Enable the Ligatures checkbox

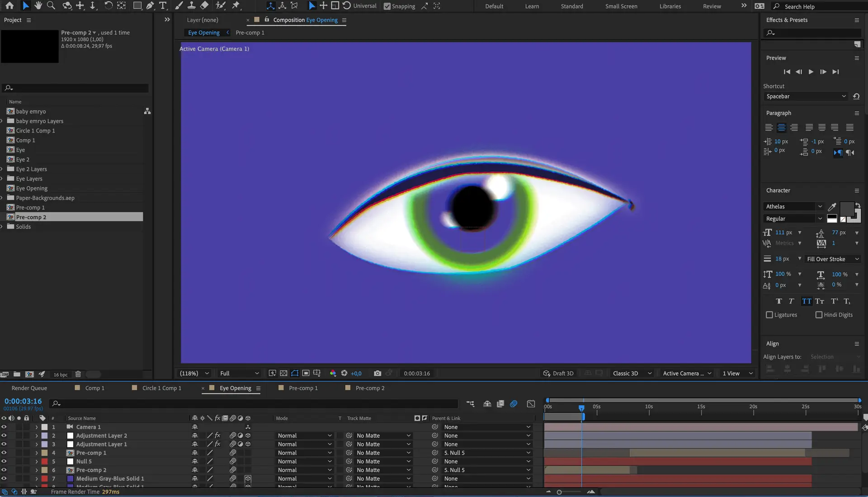click(x=769, y=315)
